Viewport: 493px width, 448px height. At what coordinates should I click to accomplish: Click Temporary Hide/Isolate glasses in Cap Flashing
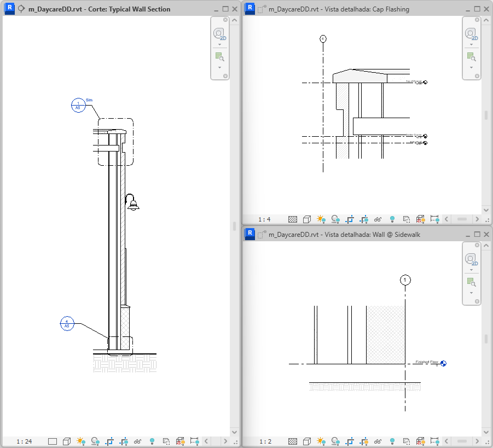[378, 219]
